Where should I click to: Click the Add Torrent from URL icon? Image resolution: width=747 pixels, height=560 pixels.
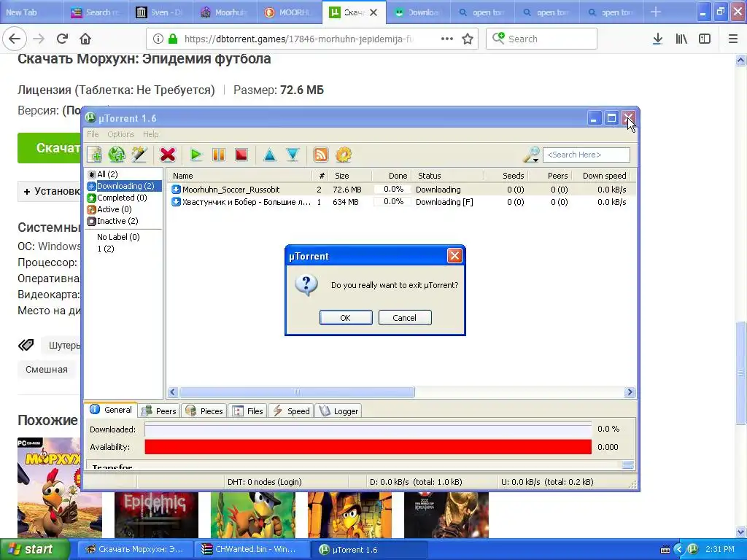point(117,155)
